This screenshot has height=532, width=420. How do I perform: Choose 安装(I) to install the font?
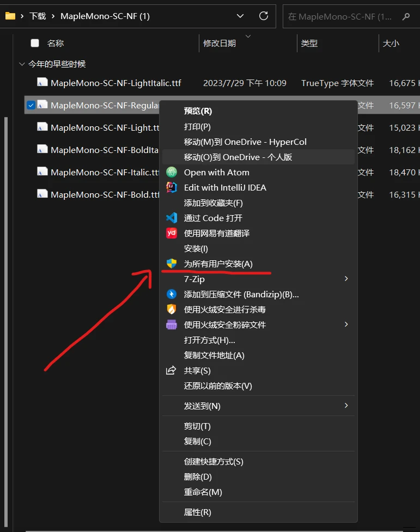(x=258, y=249)
